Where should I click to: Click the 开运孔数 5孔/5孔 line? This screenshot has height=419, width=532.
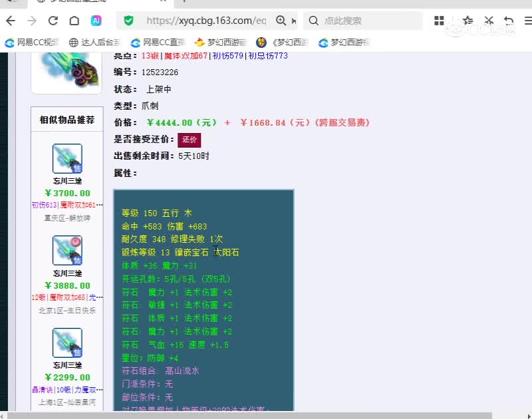176,279
